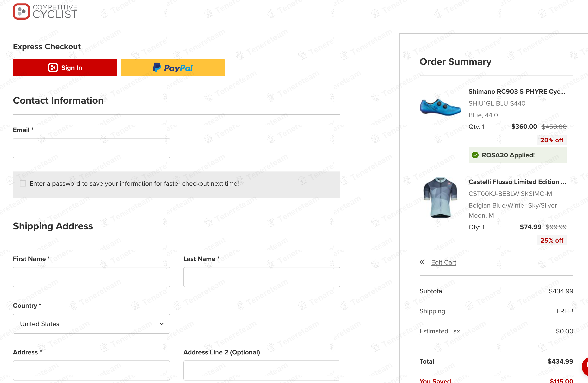Click the Estimated Tax link
This screenshot has width=588, height=383.
point(439,331)
